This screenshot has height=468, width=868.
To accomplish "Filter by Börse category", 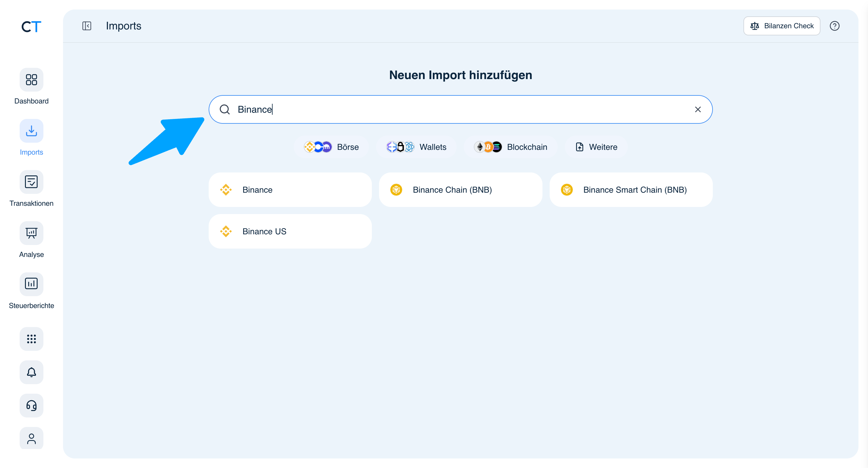I will point(331,147).
